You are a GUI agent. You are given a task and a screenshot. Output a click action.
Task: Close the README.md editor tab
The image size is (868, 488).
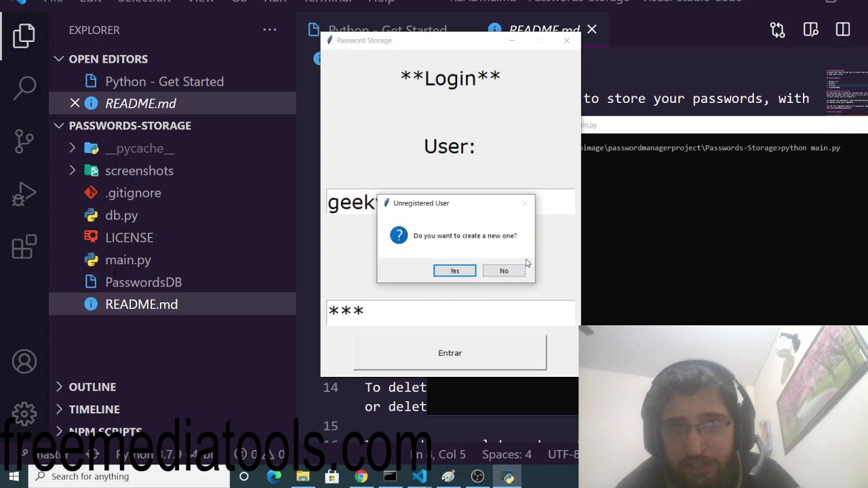[x=592, y=29]
